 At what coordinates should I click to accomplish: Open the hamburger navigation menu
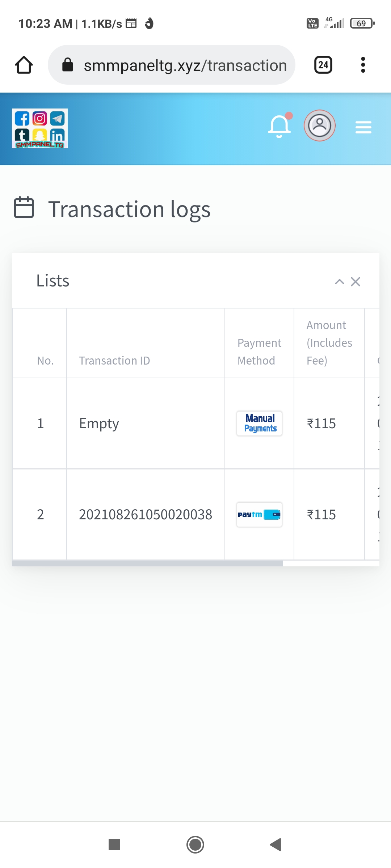point(363,127)
